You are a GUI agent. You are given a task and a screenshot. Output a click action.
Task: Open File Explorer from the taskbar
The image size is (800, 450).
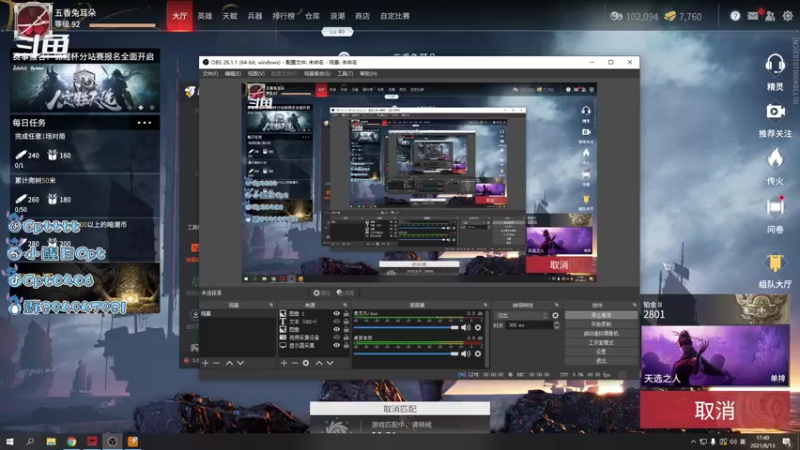(x=51, y=441)
